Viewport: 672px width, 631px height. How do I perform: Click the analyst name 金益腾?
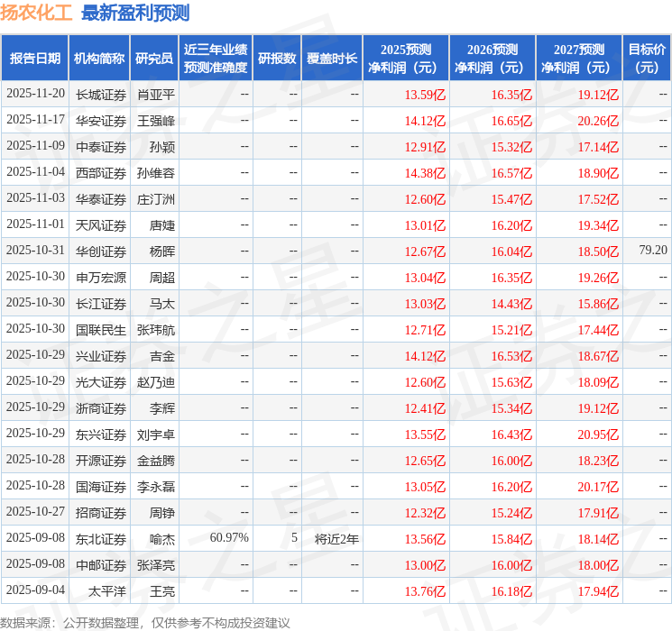pos(156,461)
